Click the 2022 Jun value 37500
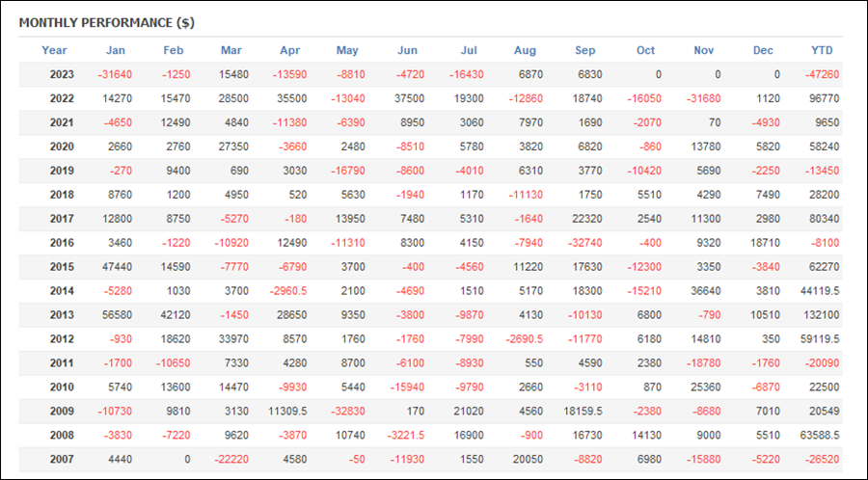Screen dimensions: 868x480 [x=410, y=99]
